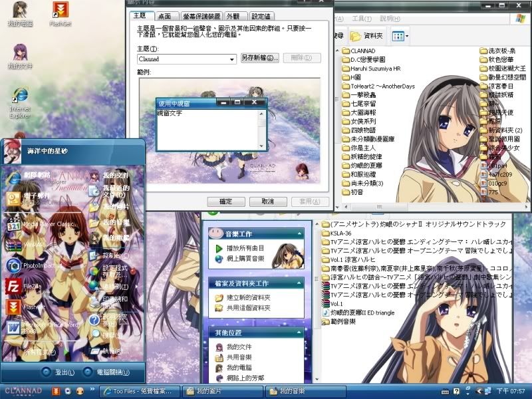Open the 主題 theme dropdown showing Clannad
The height and width of the screenshot is (399, 532).
187,59
